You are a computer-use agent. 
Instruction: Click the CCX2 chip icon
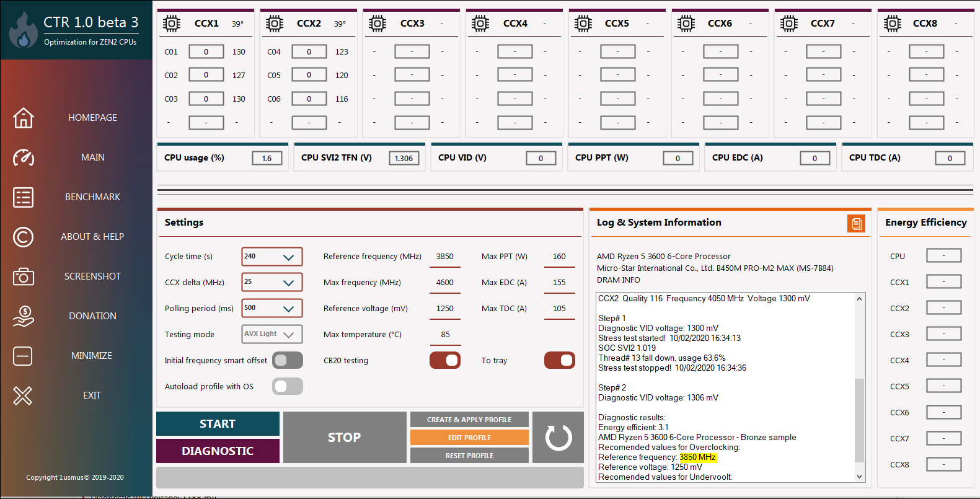275,24
